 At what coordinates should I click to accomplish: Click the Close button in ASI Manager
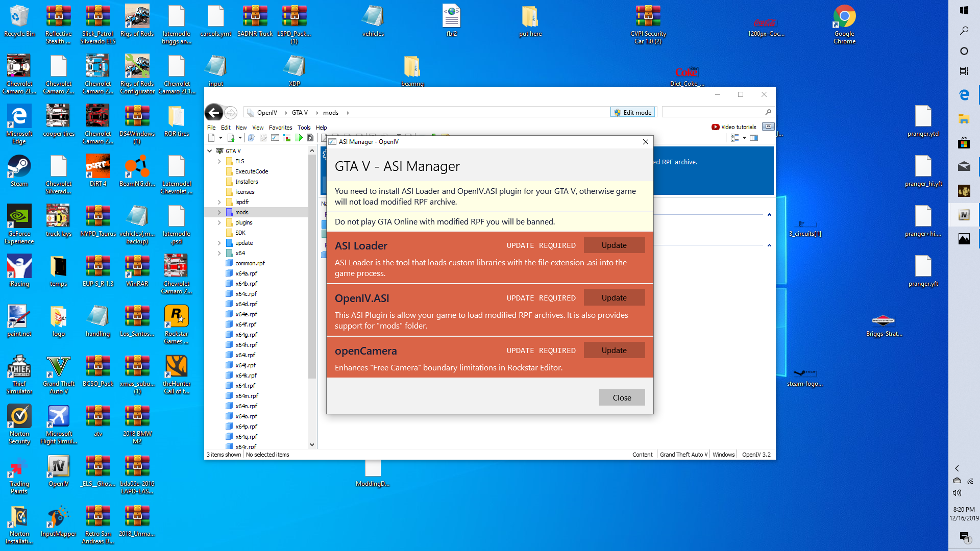click(622, 398)
